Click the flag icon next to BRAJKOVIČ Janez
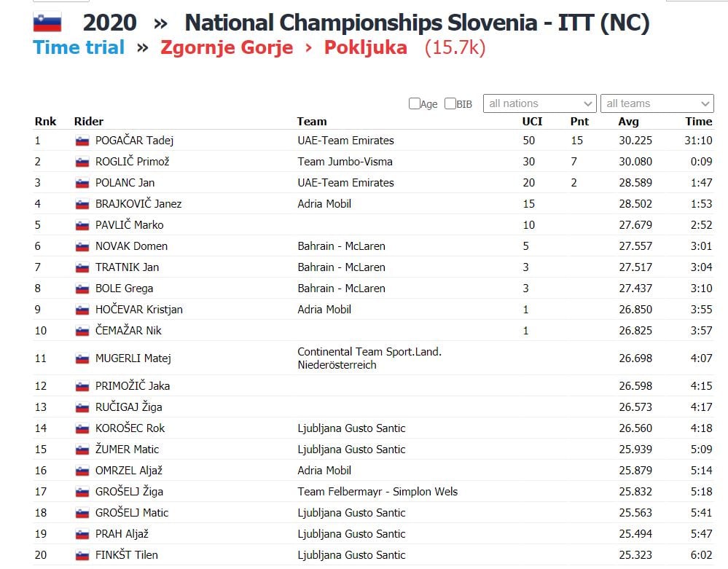The height and width of the screenshot is (569, 728). (82, 204)
